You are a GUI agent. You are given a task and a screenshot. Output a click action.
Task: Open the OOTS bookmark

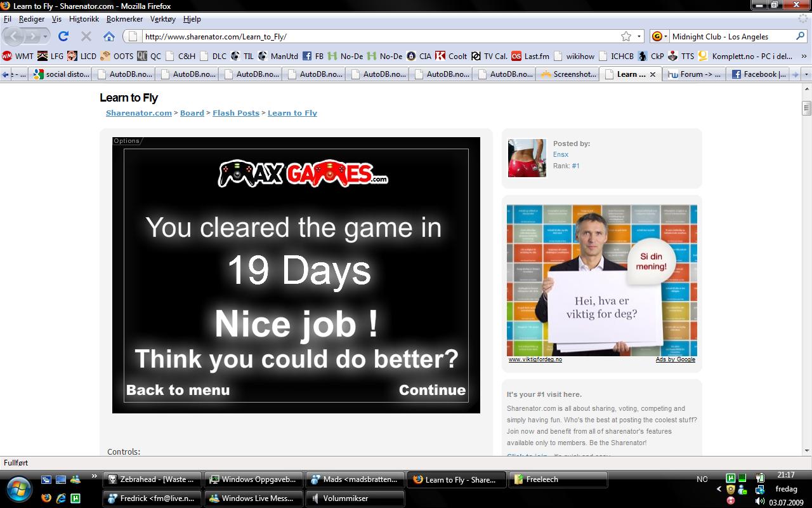[117, 56]
